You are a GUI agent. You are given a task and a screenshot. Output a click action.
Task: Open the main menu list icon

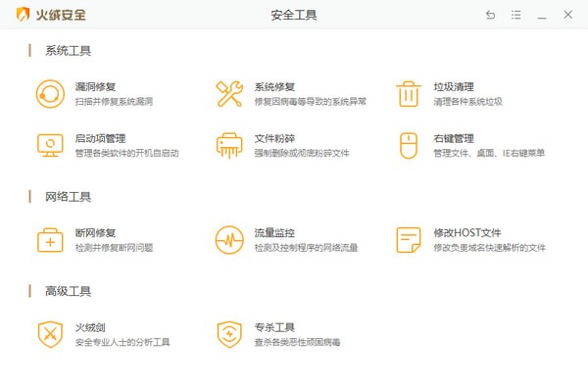pos(516,15)
